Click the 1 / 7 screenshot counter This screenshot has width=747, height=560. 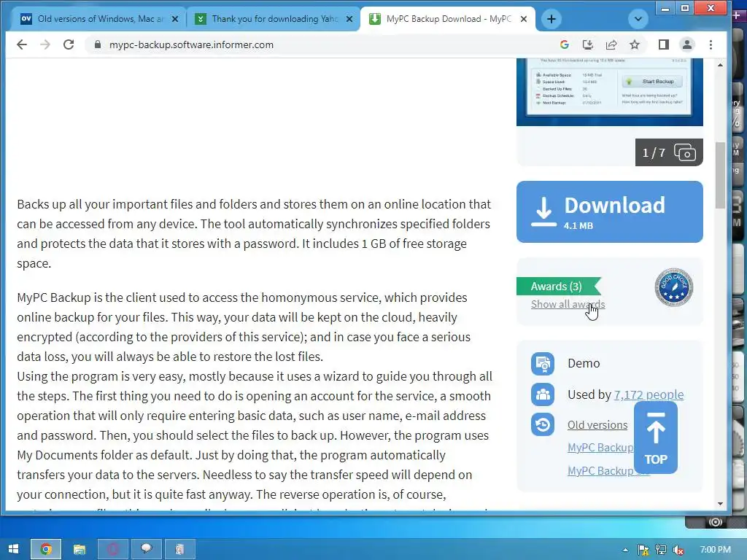coord(653,152)
